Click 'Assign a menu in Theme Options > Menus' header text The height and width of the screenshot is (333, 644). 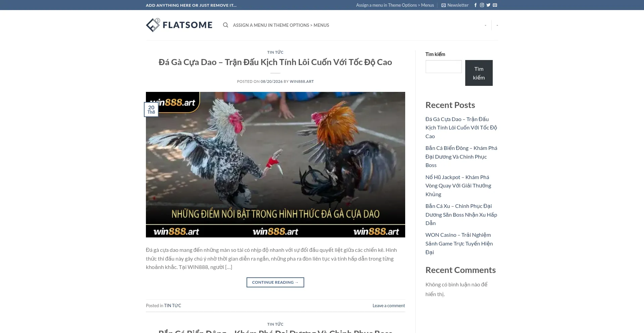pyautogui.click(x=281, y=25)
